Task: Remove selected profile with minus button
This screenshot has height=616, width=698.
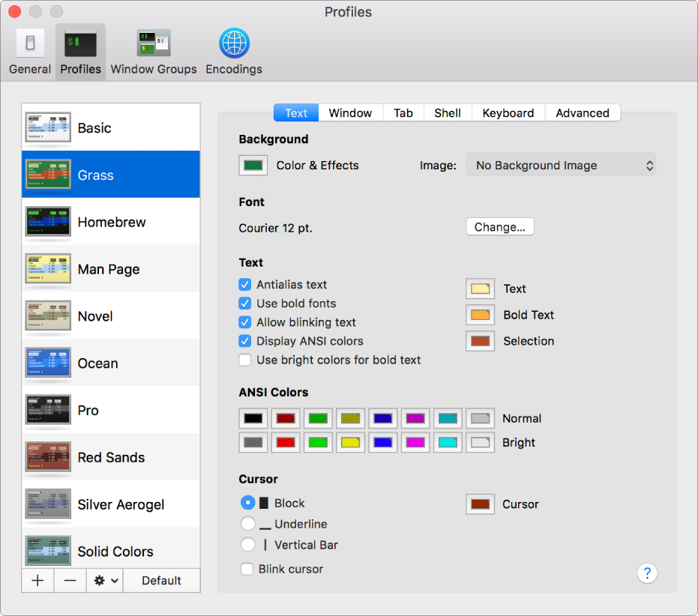Action: [70, 581]
